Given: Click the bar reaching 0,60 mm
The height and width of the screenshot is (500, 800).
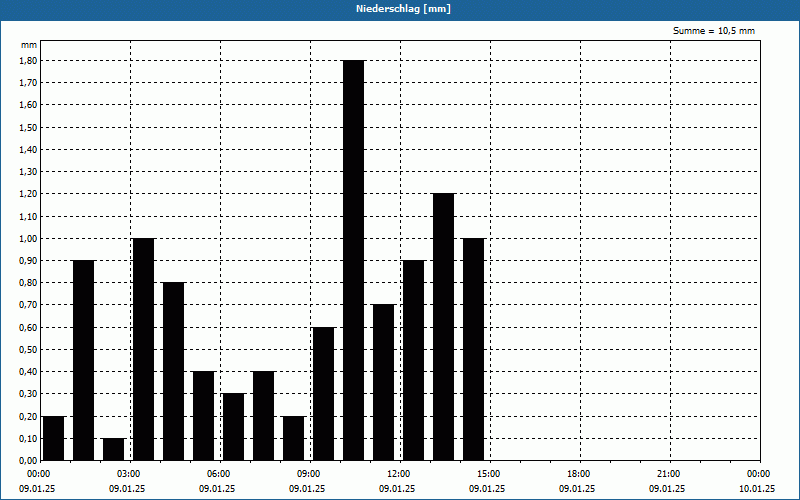Looking at the screenshot, I should click(x=323, y=393).
